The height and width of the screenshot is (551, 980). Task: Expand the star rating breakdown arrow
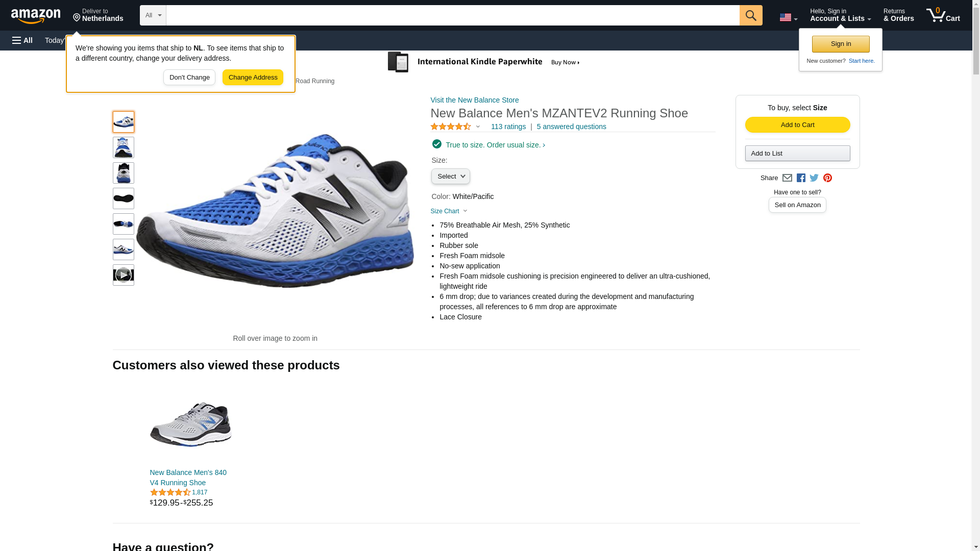478,127
